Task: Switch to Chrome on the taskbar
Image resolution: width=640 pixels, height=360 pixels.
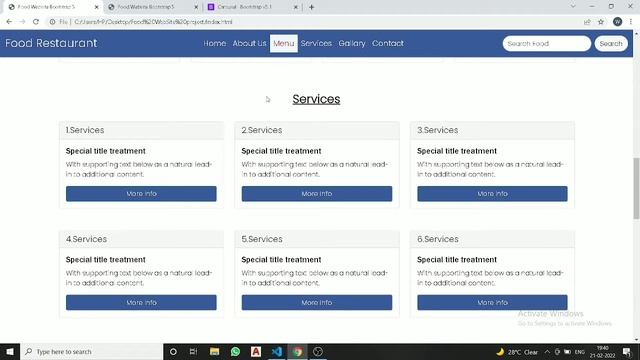Action: point(298,351)
